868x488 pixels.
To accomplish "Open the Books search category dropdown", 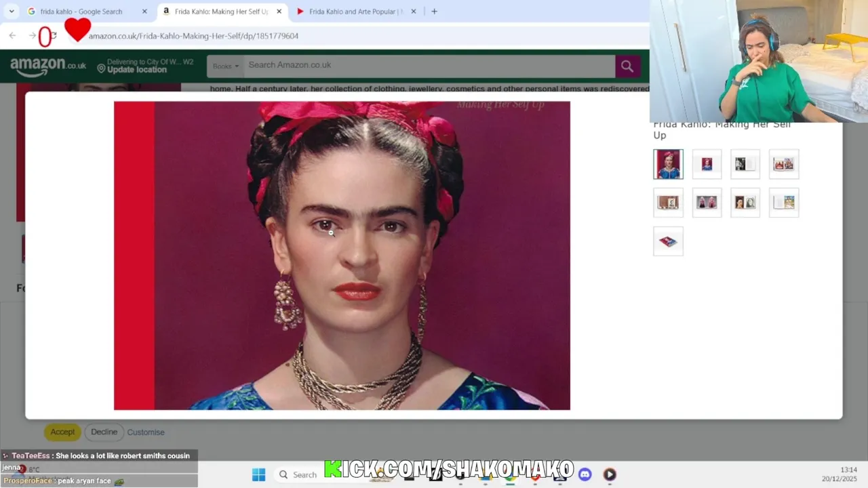I will (226, 66).
